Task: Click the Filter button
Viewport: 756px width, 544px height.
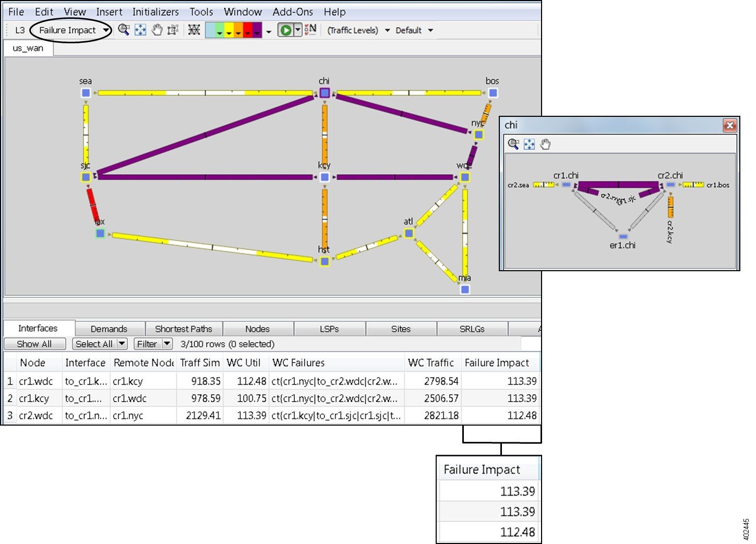Action: (147, 344)
